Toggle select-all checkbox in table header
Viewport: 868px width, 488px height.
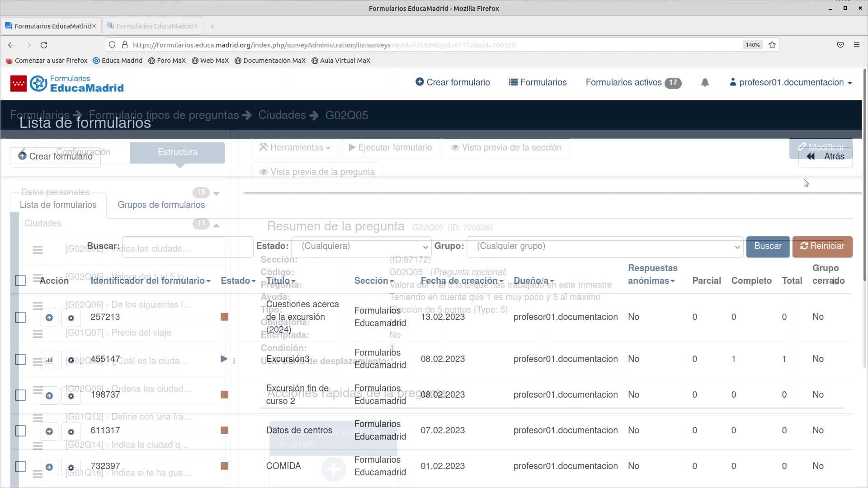click(x=21, y=281)
